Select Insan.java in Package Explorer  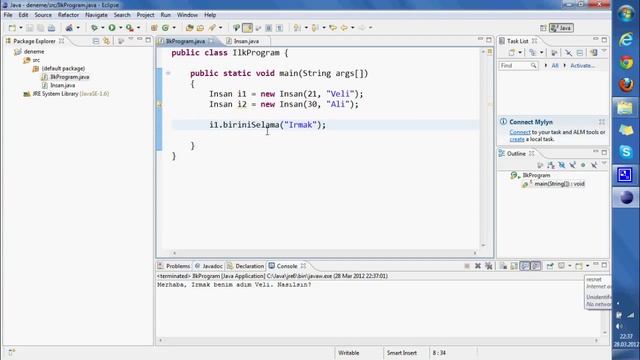click(x=58, y=85)
